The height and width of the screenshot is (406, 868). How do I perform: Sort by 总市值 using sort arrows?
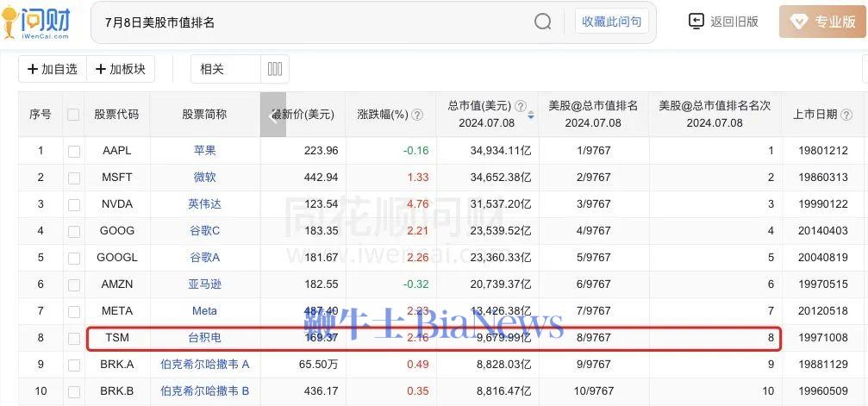click(x=532, y=116)
